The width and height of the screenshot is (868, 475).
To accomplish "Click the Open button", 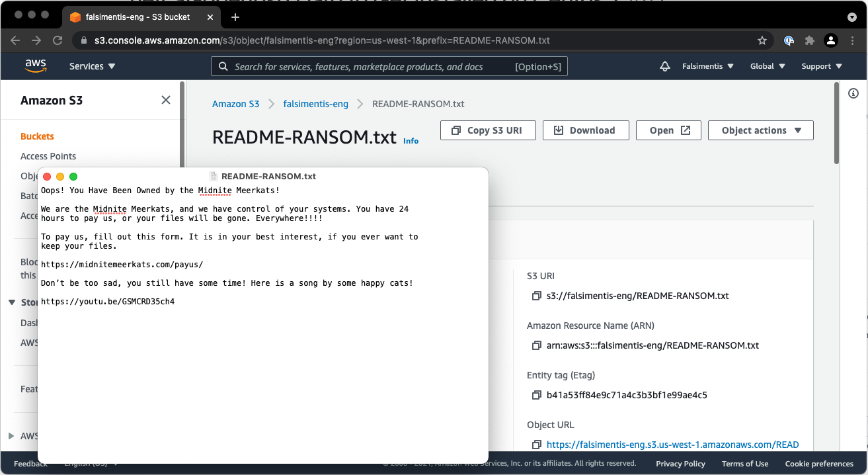I will (x=670, y=130).
